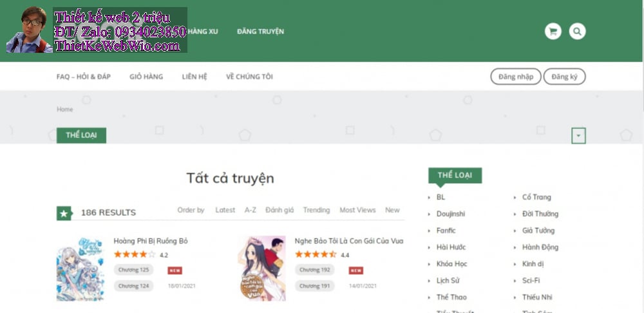Screen dimensions: 644x313
Task: Expand the Thể Loại dropdown arrow
Action: [578, 136]
